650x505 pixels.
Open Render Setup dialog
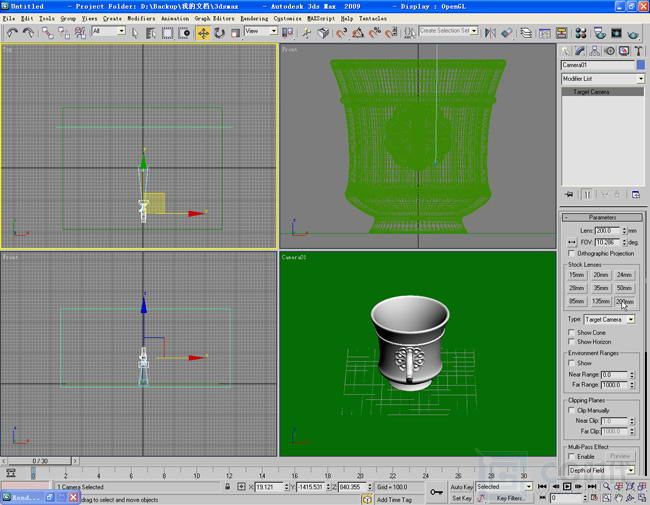pos(599,33)
